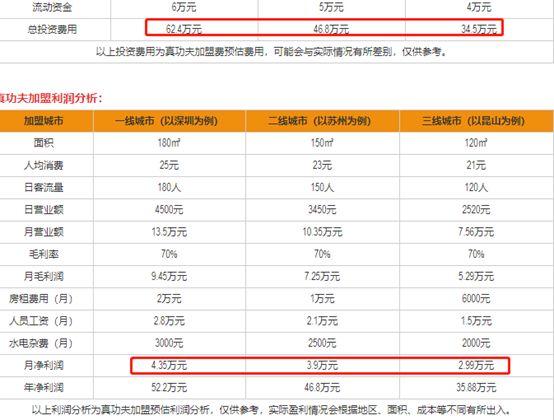The height and width of the screenshot is (420, 554).
Task: Click the '10.35万元' monthly revenue cell
Action: pyautogui.click(x=322, y=232)
